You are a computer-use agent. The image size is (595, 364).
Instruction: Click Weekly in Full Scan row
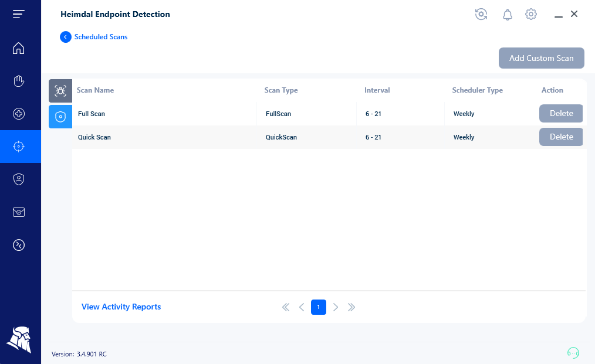pos(464,114)
